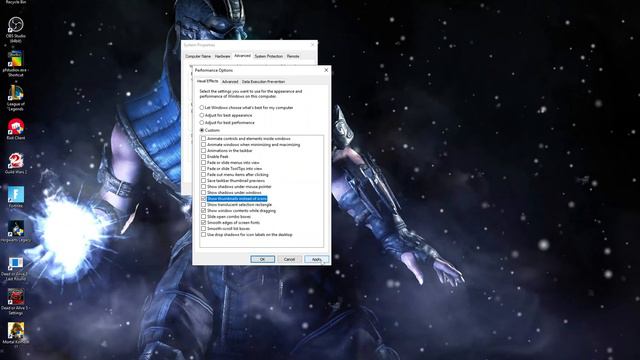Open the Data Execution Prevention tab
Viewport: 640px width, 360px height.
[x=263, y=82]
